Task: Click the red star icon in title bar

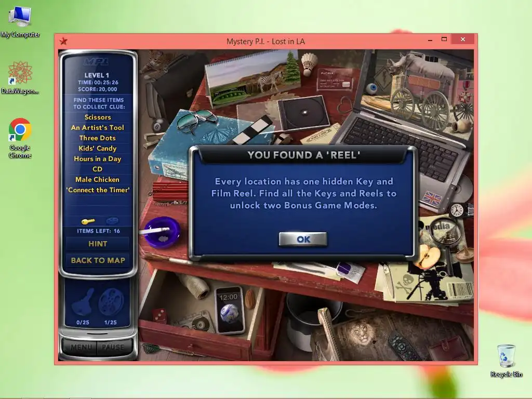Action: pyautogui.click(x=63, y=42)
